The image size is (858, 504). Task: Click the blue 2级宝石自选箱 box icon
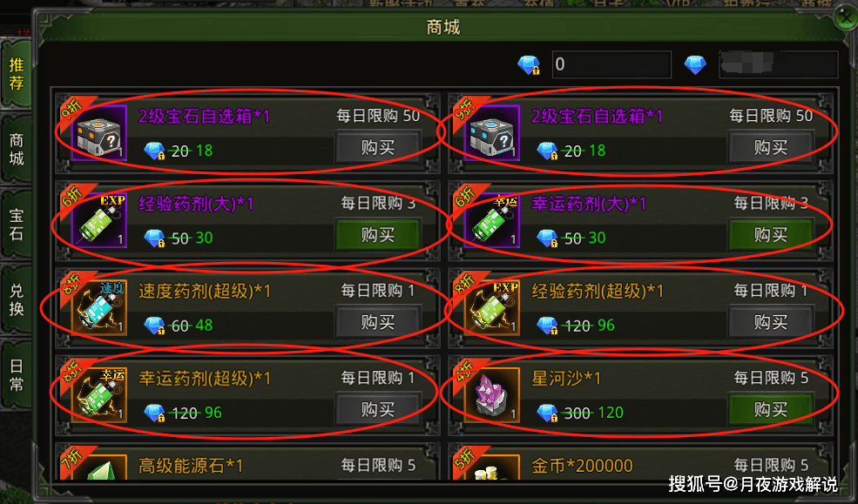tap(492, 133)
